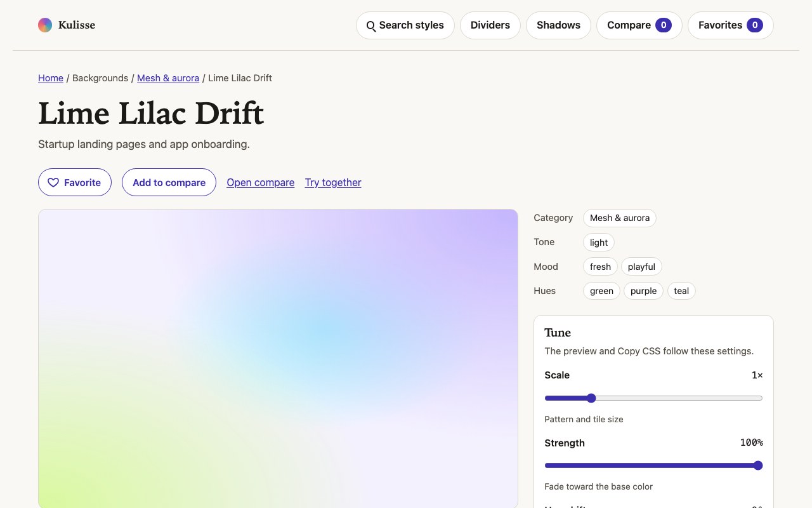Open the Compare page from header

click(x=639, y=25)
